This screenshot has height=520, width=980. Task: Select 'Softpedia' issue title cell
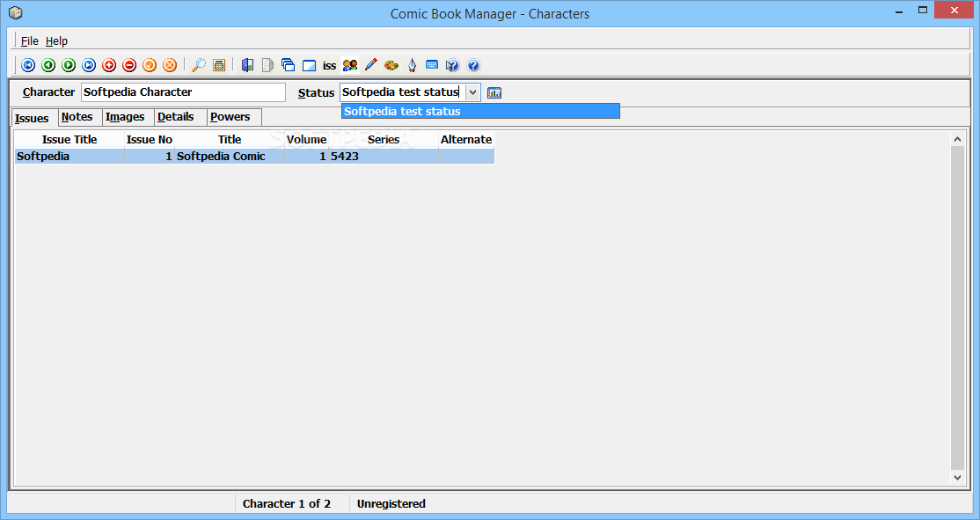click(69, 157)
